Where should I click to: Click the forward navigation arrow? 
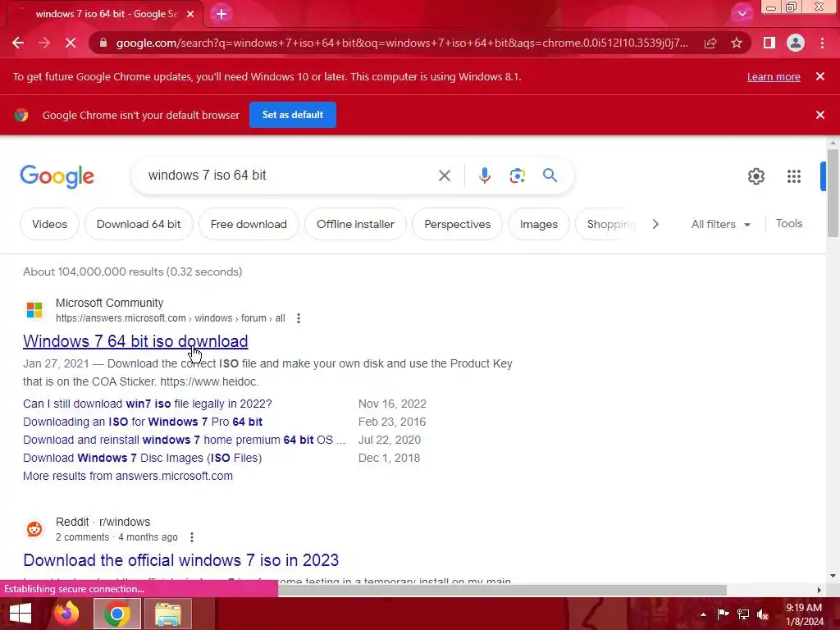pyautogui.click(x=44, y=43)
